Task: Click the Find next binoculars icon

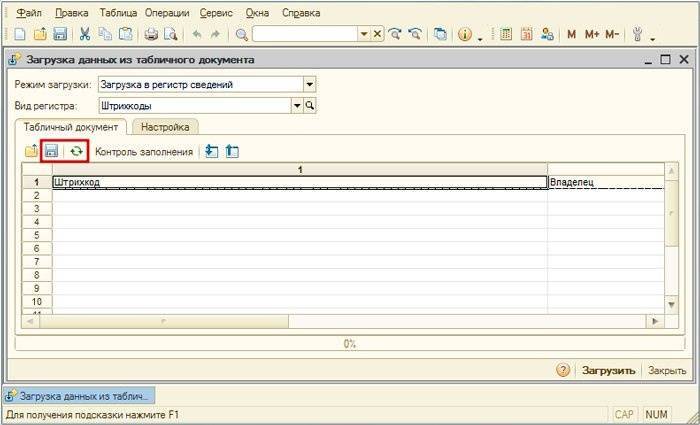Action: coord(395,34)
